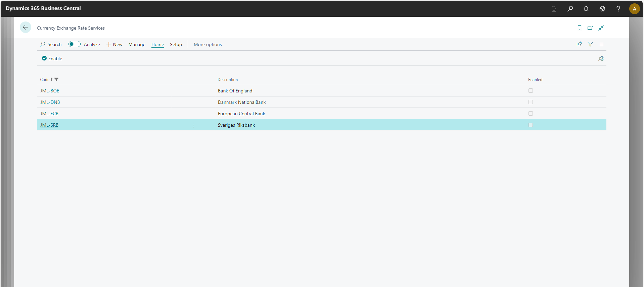Switch to the Setup tab
Screen dimensions: 644x287
coord(176,44)
